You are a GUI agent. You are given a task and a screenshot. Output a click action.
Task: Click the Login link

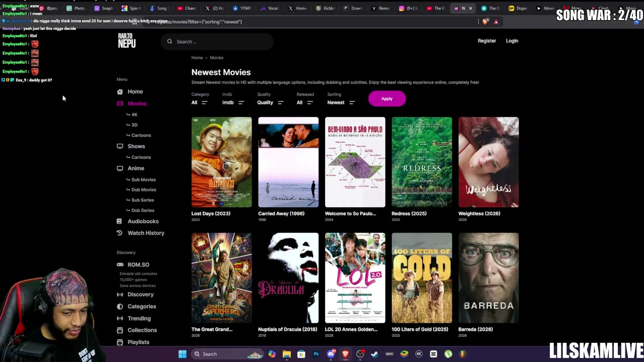click(512, 41)
